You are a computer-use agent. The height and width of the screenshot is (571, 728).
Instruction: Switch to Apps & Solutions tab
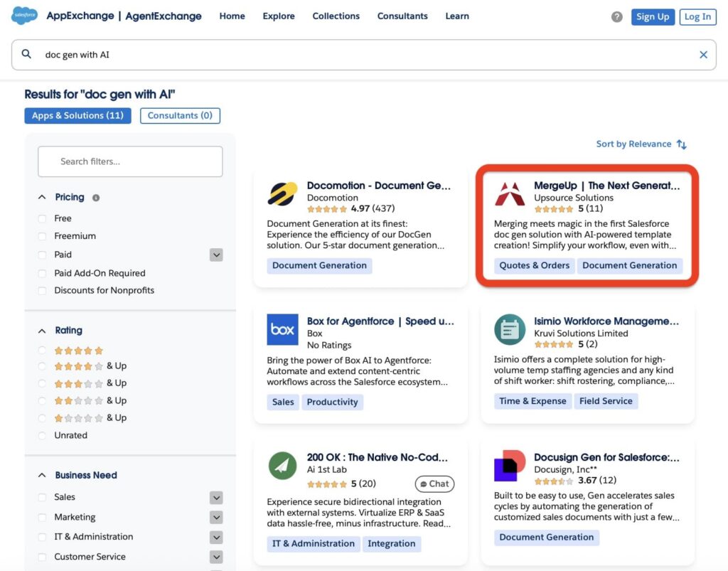coord(78,116)
